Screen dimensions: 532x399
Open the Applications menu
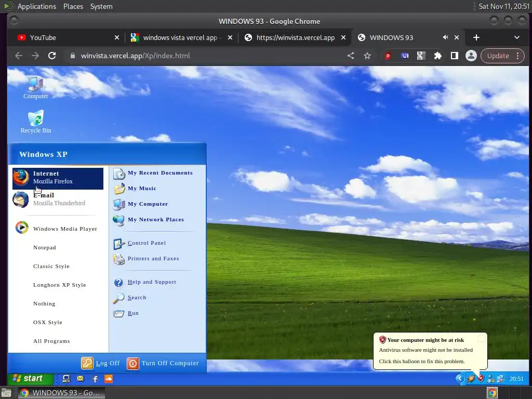(x=37, y=6)
